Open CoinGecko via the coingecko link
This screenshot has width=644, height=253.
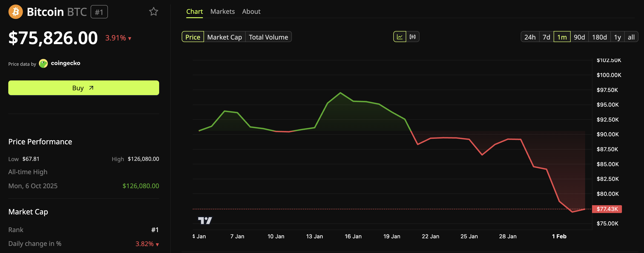click(x=66, y=63)
